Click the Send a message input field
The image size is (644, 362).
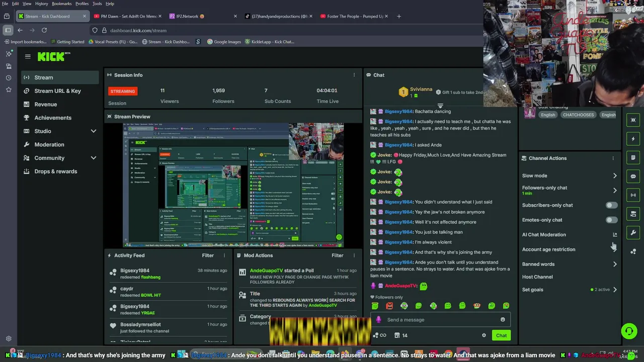click(x=440, y=320)
